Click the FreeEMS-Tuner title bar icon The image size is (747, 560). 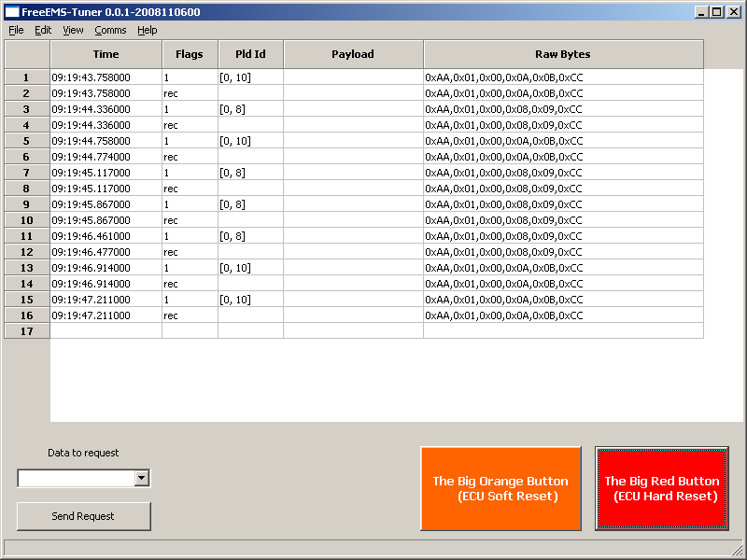12,12
